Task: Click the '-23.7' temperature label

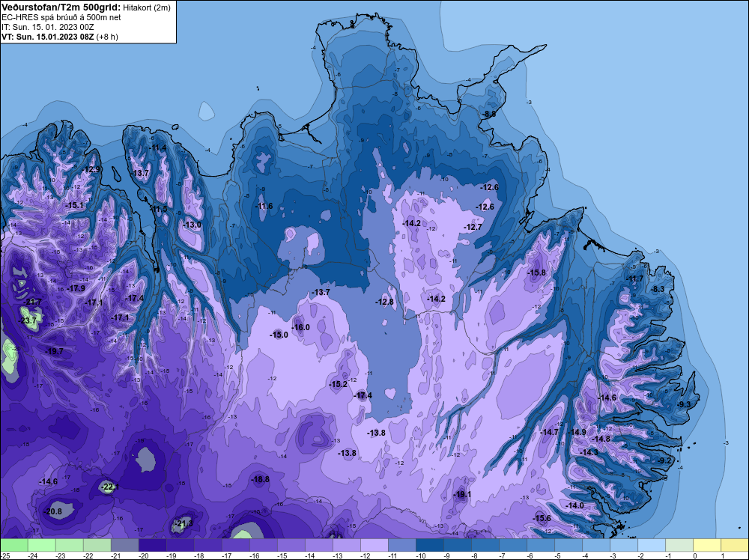Action: click(27, 321)
